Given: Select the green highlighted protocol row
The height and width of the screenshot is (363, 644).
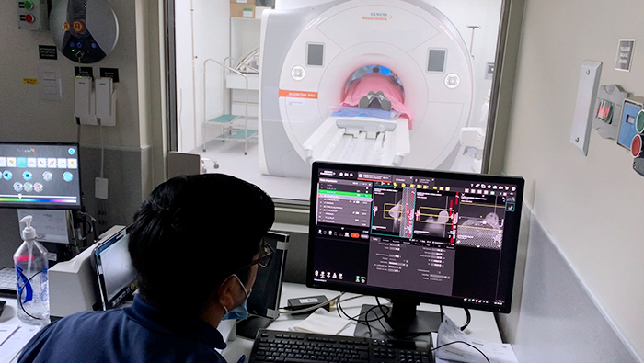Looking at the screenshot, I should pos(345,192).
